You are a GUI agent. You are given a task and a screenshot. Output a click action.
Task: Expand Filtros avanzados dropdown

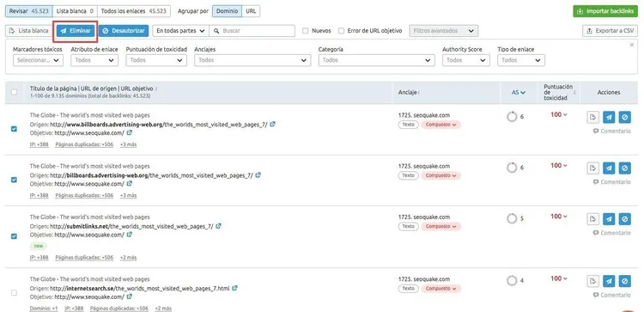click(444, 31)
